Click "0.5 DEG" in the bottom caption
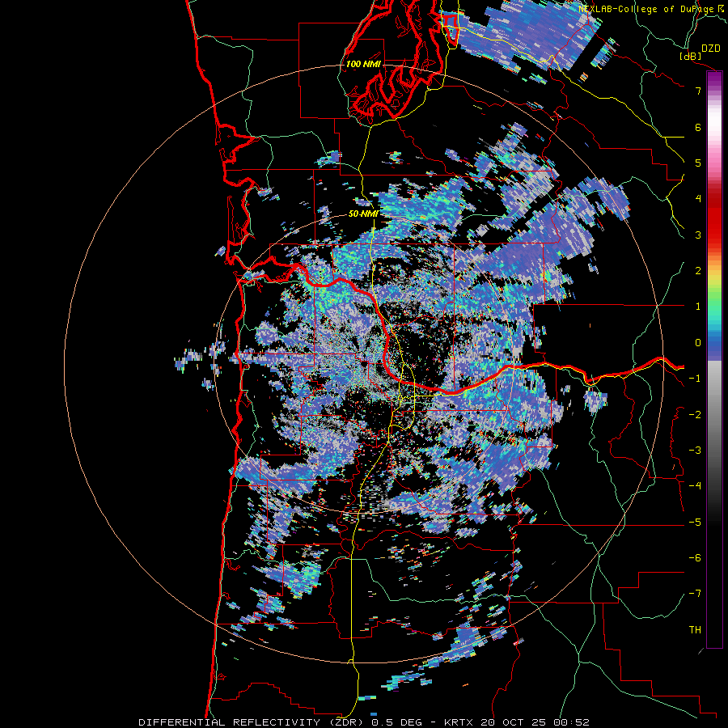This screenshot has height=728, width=728. pyautogui.click(x=398, y=722)
